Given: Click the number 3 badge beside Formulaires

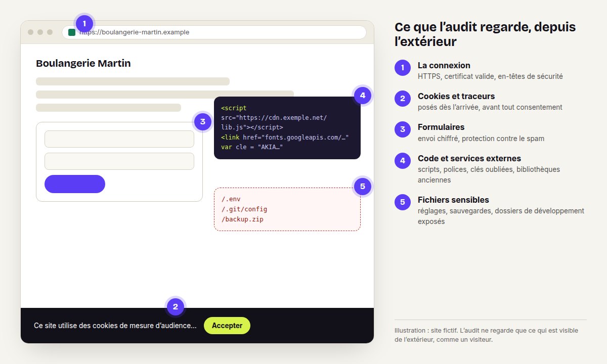Looking at the screenshot, I should pos(403,129).
